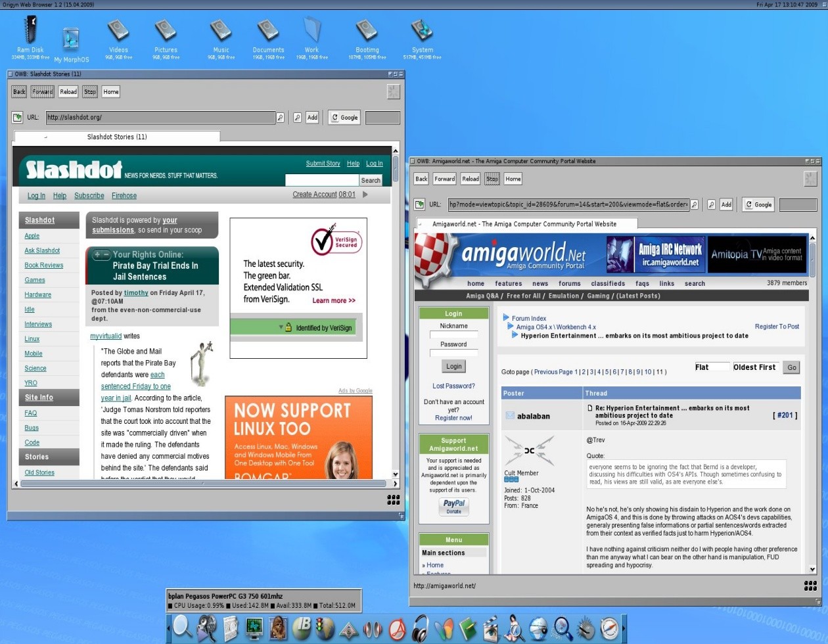This screenshot has height=644, width=828.
Task: Open the Lost Password? link
Action: [x=453, y=386]
